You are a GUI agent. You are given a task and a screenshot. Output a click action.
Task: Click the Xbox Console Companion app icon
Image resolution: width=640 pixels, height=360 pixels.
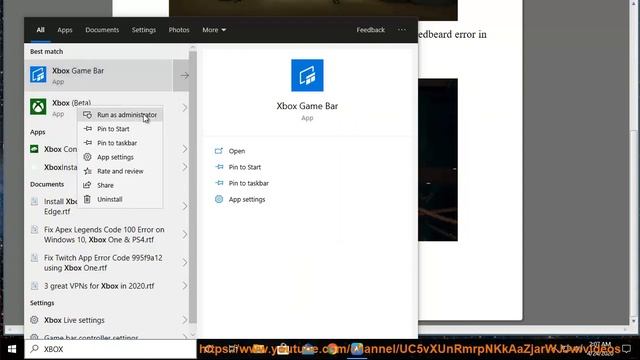coord(34,149)
